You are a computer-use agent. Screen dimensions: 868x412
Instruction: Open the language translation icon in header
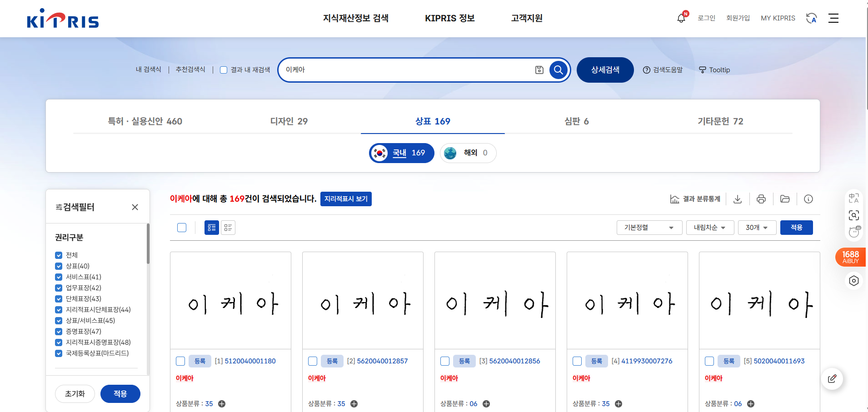tap(811, 18)
